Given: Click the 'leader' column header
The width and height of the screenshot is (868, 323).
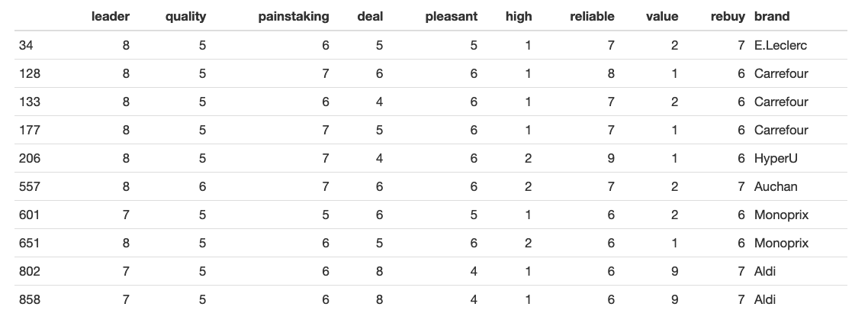Looking at the screenshot, I should [x=111, y=17].
